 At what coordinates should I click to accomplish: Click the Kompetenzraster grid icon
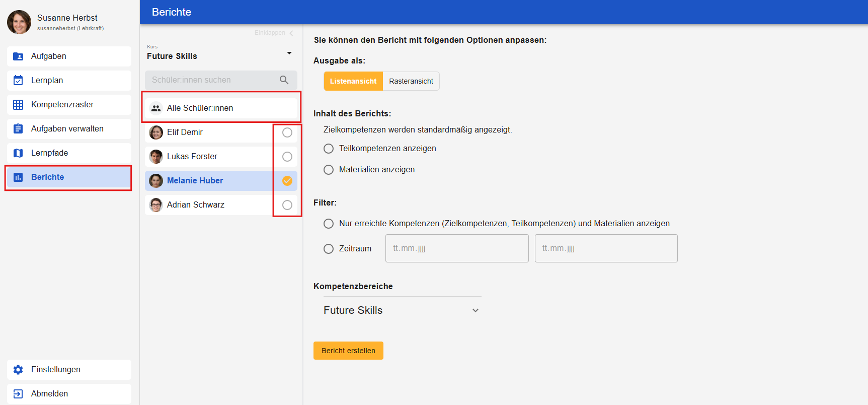(18, 105)
